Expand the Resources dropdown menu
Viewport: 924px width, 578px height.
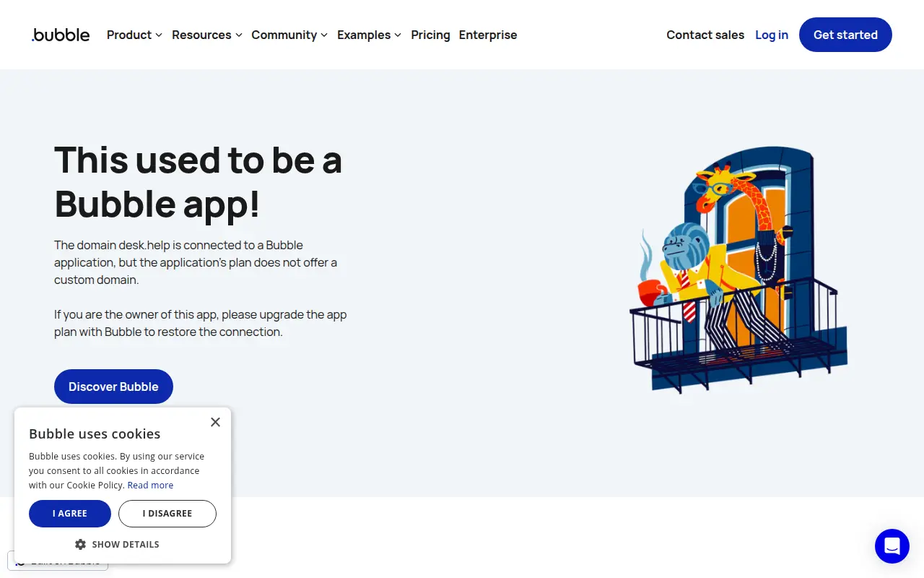207,35
